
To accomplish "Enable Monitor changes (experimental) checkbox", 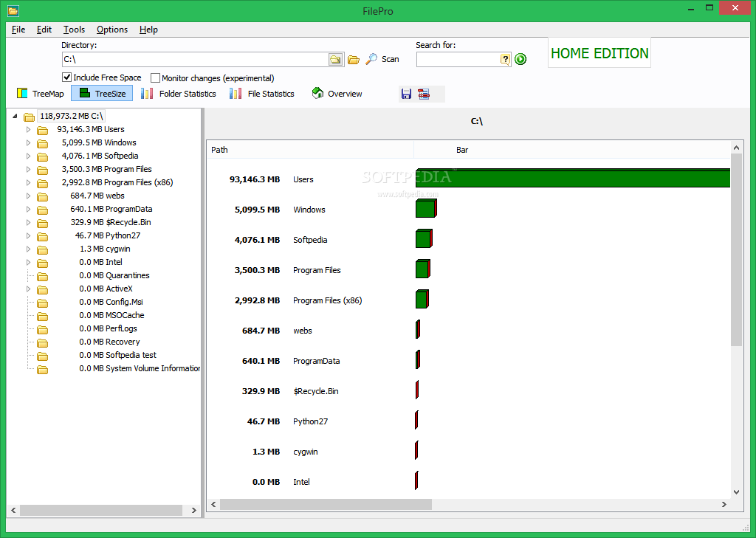I will pos(155,77).
